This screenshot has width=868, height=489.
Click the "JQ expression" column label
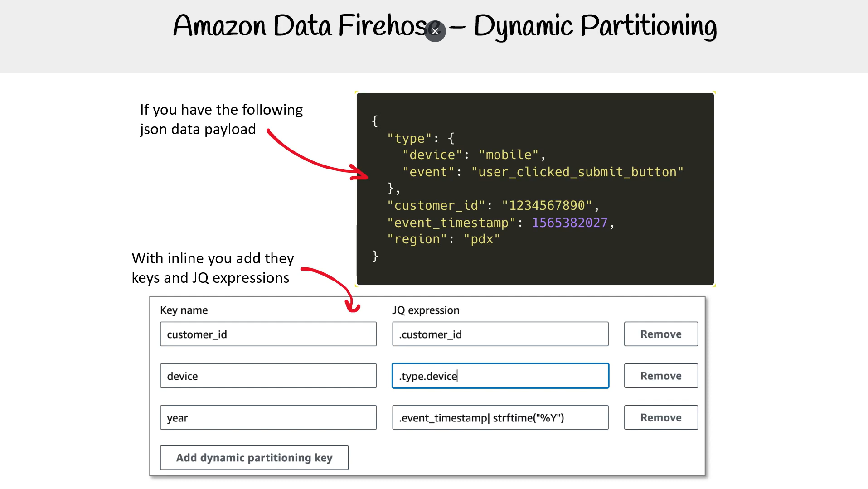(426, 310)
